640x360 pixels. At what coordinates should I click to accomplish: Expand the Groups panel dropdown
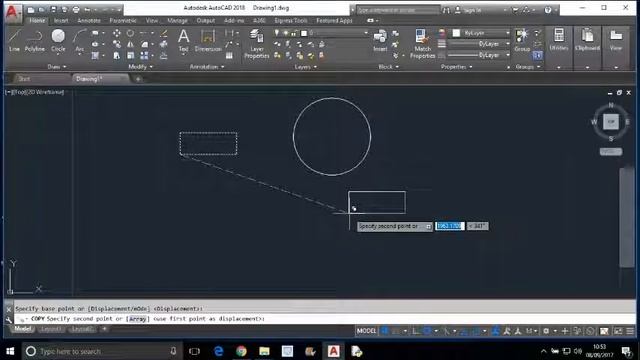(x=528, y=67)
